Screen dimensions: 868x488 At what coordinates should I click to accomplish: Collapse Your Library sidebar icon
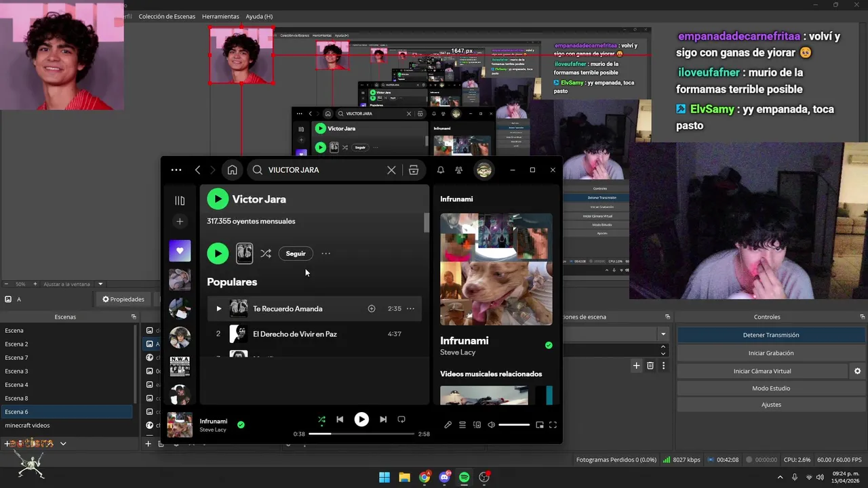point(180,201)
